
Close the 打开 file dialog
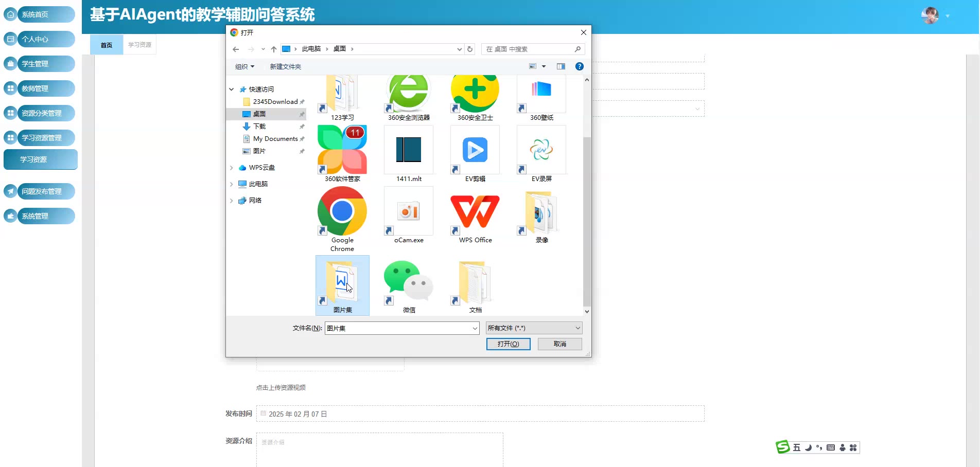click(x=584, y=32)
